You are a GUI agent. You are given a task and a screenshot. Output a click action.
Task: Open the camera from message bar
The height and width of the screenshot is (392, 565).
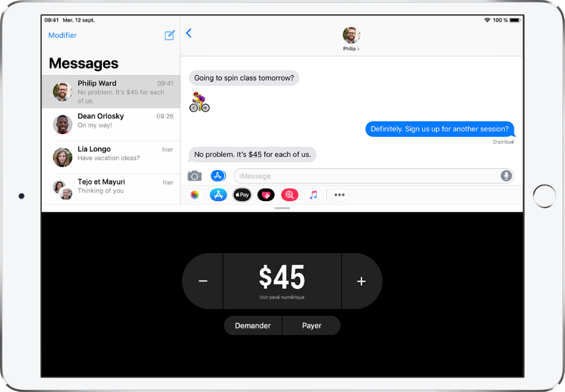point(195,176)
